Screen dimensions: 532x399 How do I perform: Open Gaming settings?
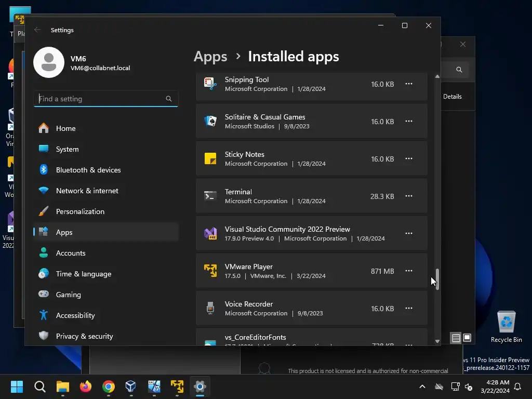(106, 295)
